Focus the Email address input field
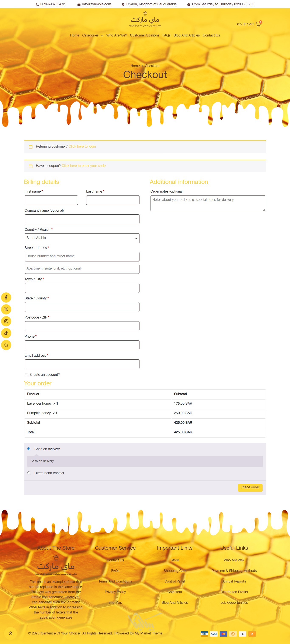This screenshot has width=290, height=644. click(82, 364)
